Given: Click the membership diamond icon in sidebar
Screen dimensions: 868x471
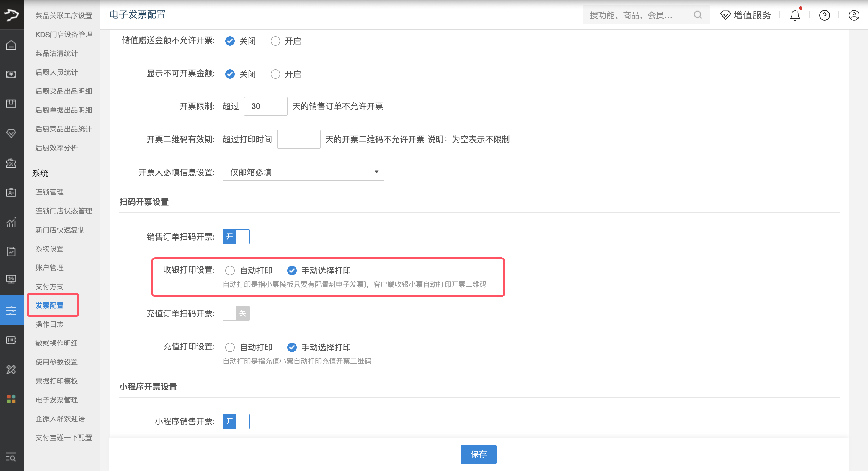Looking at the screenshot, I should (x=12, y=133).
